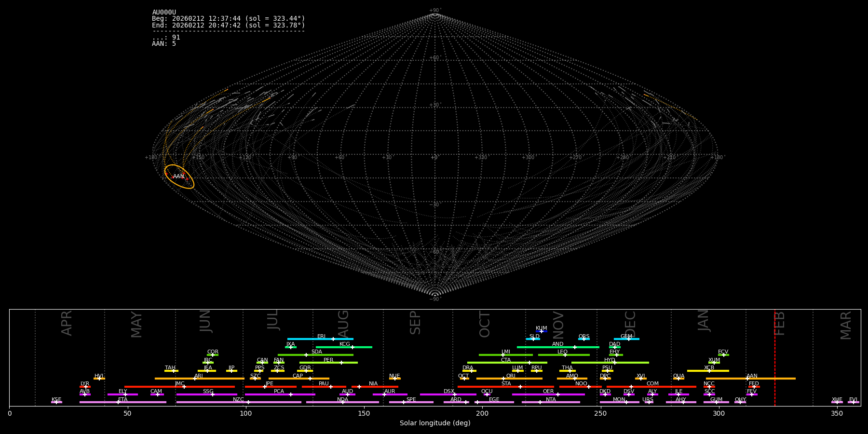Click the COM shower label
This screenshot has height=434, width=868.
653,384
